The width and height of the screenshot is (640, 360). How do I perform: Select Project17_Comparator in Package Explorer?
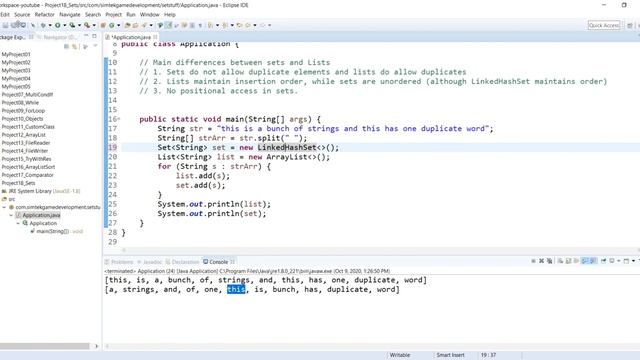click(27, 175)
